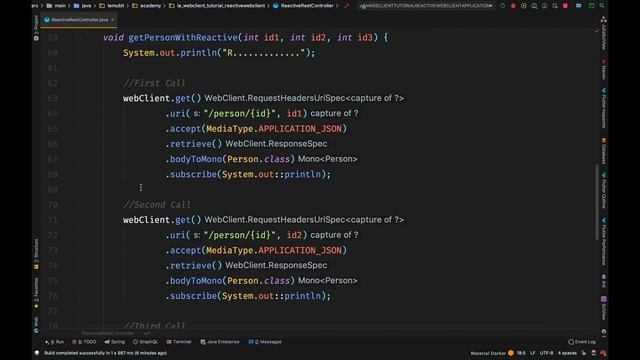Click the la_webclient_tutorial_reactivewebclient breadcrumb
The height and width of the screenshot is (360, 640).
(x=217, y=6)
